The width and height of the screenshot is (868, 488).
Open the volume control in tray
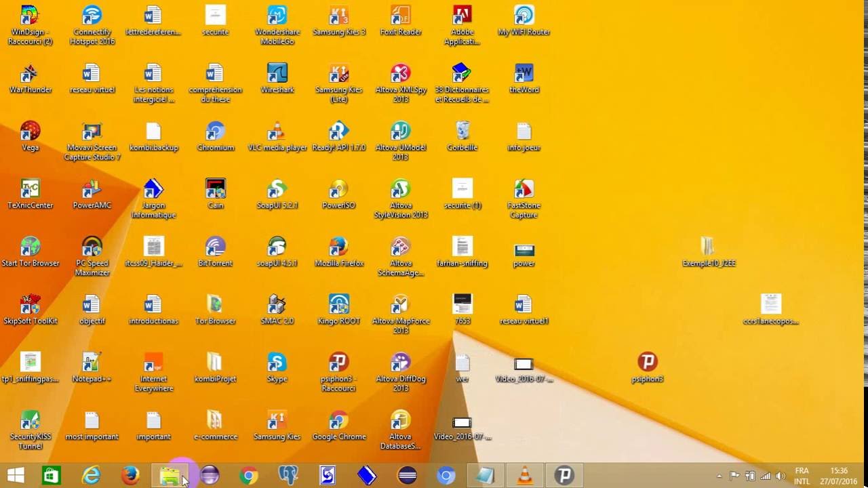click(781, 476)
